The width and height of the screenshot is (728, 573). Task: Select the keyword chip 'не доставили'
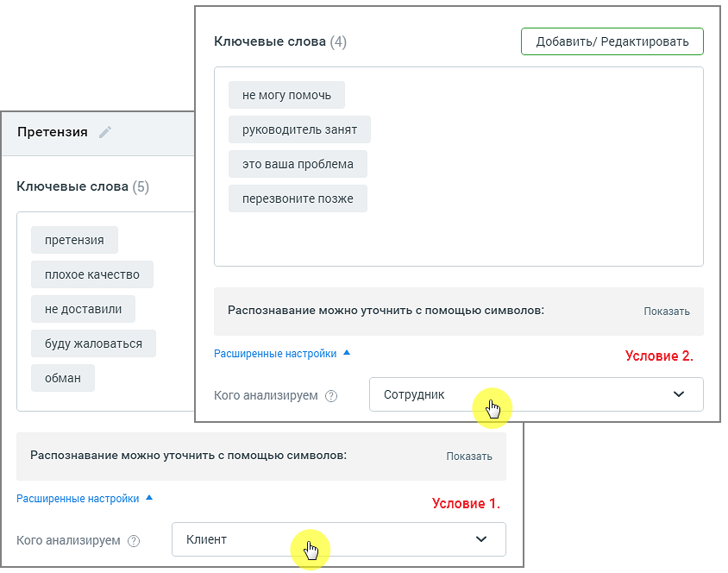pyautogui.click(x=83, y=309)
